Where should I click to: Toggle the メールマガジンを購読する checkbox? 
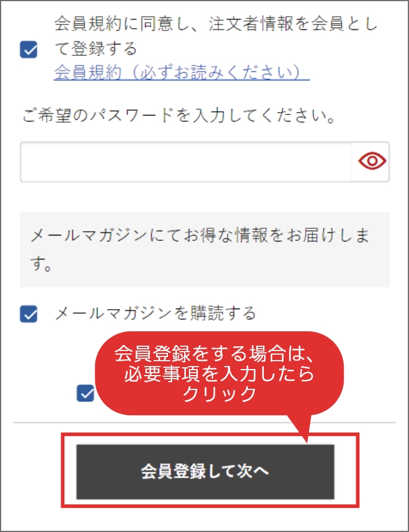point(29,313)
